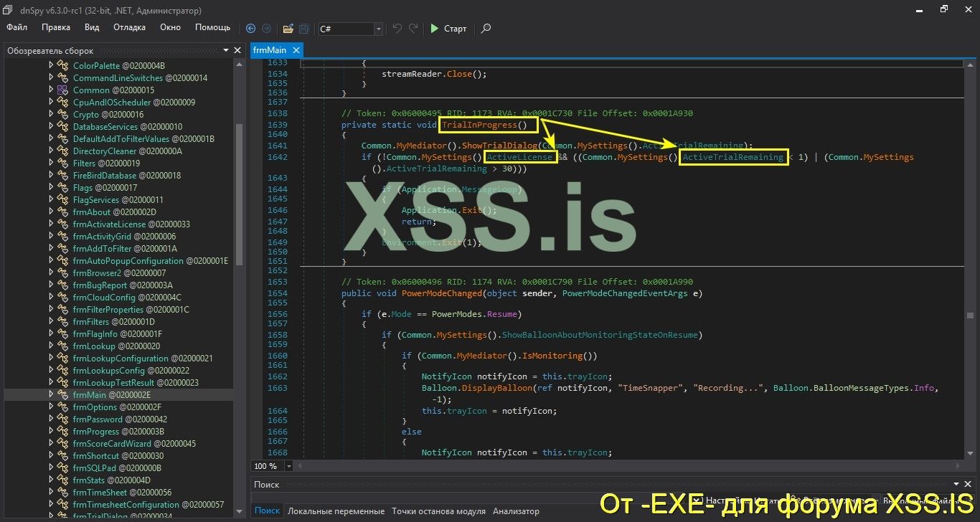Click the class icon next to frmMain
Viewport: 980px width, 522px height.
[63, 394]
